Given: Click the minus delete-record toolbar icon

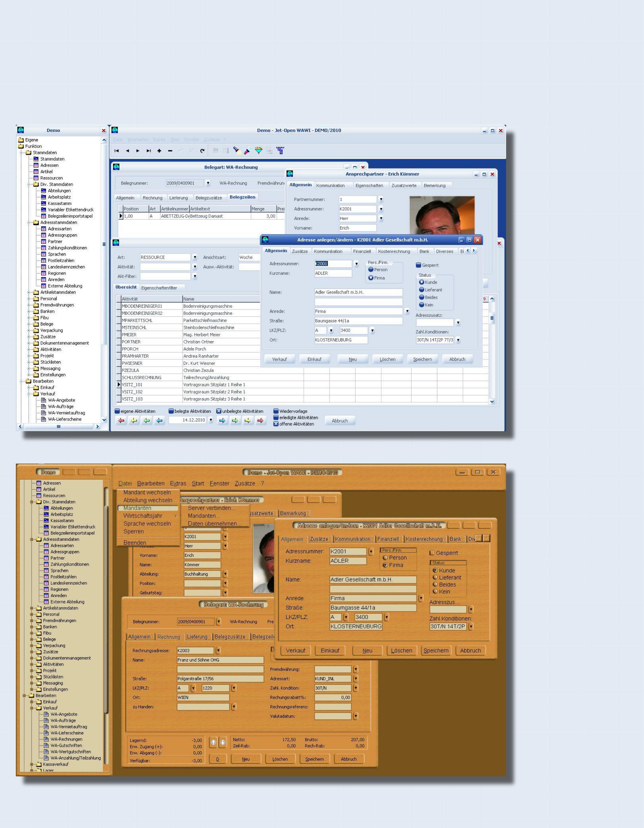Looking at the screenshot, I should (x=170, y=151).
